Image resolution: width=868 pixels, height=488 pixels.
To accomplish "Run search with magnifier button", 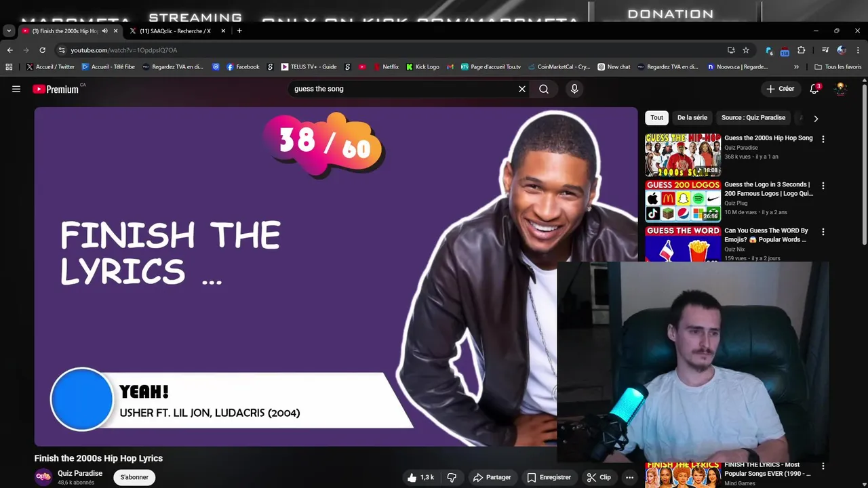I will point(544,89).
